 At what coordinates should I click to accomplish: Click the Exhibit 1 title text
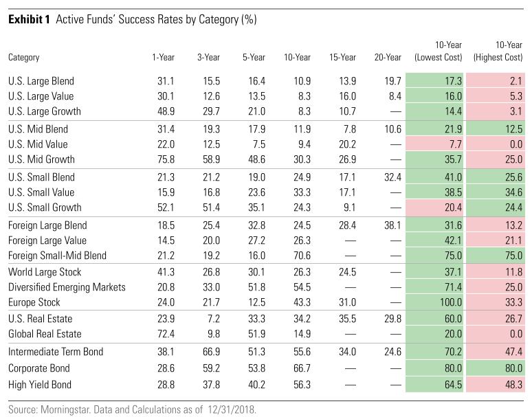(133, 20)
